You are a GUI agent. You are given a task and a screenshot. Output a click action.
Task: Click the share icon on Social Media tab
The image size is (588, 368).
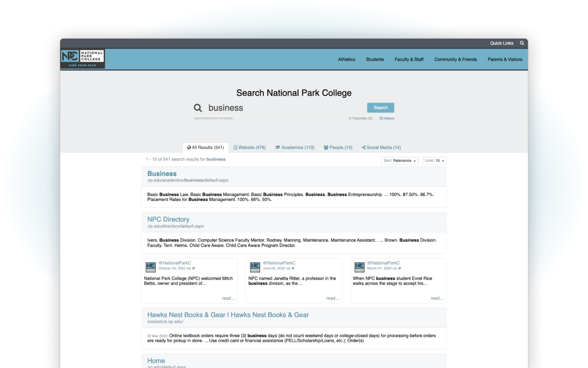click(x=363, y=148)
